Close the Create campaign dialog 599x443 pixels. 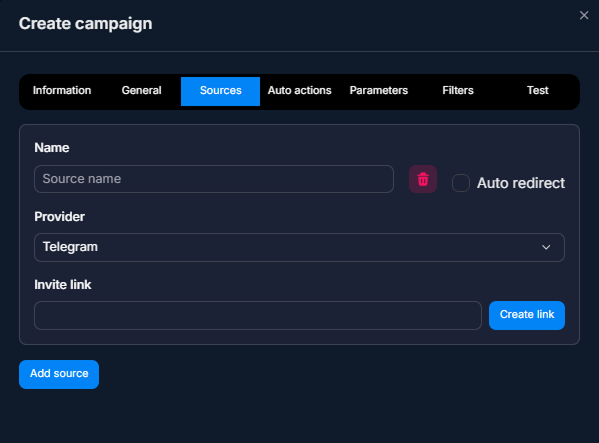584,15
